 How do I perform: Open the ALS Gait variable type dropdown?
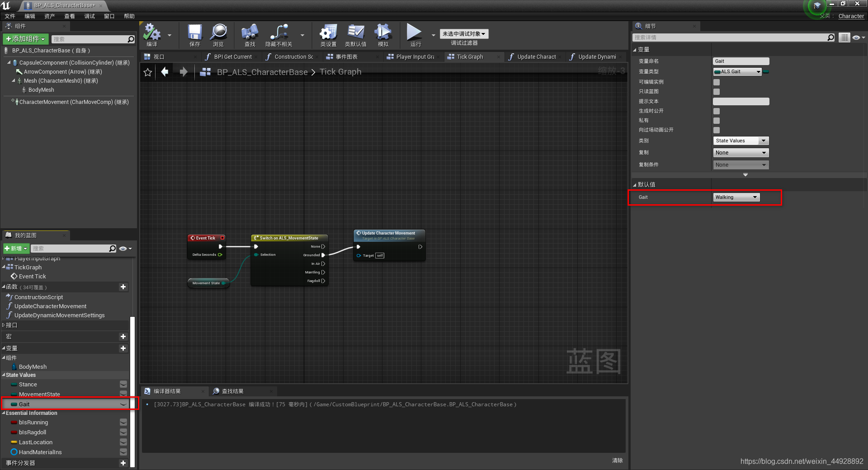click(x=736, y=71)
